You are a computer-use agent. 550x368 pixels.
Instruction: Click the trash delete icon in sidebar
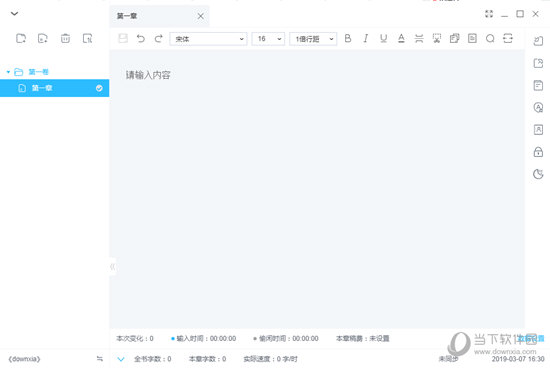[65, 38]
